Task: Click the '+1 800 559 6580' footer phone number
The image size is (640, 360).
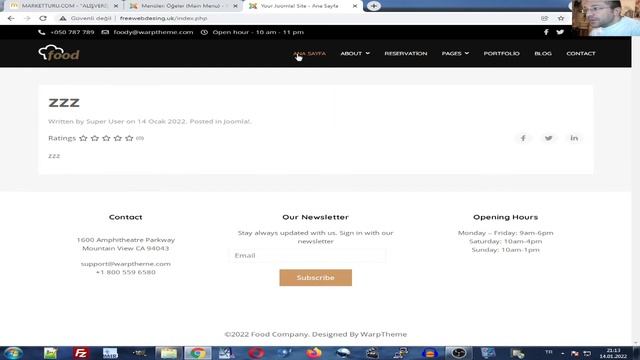Action: (126, 272)
